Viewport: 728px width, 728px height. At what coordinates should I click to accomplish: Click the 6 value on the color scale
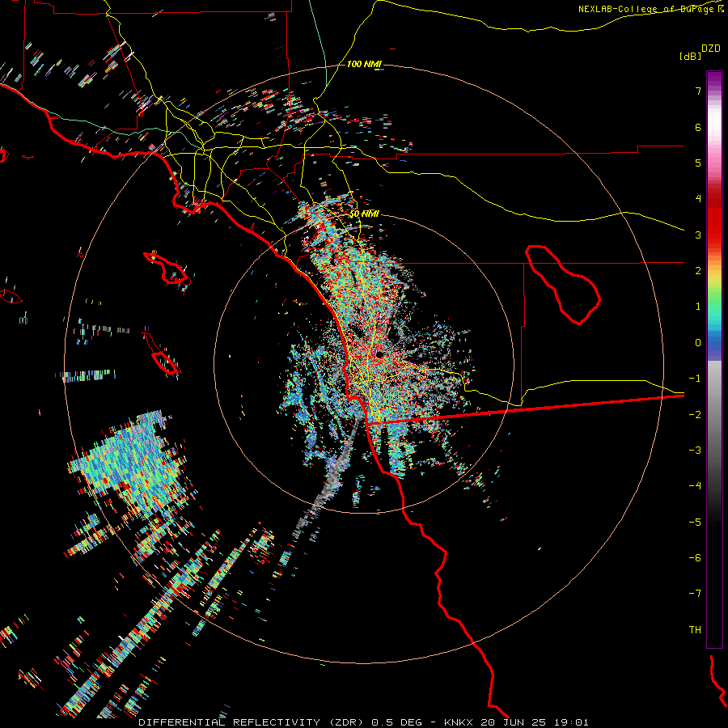tap(698, 127)
